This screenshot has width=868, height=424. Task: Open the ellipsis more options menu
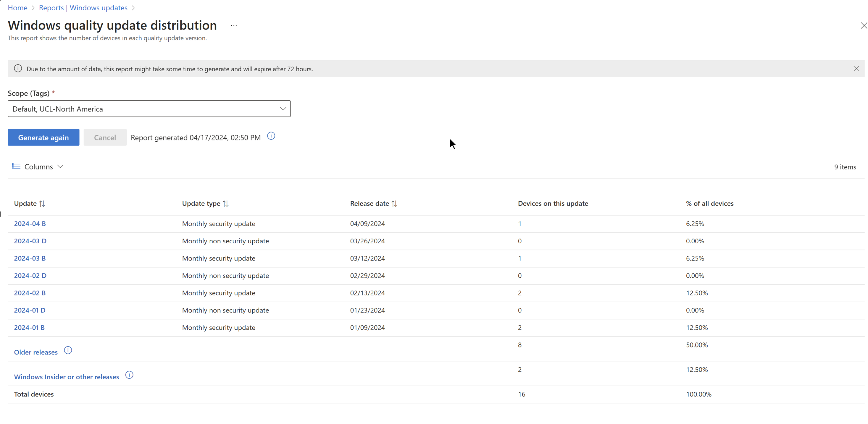[x=234, y=26]
